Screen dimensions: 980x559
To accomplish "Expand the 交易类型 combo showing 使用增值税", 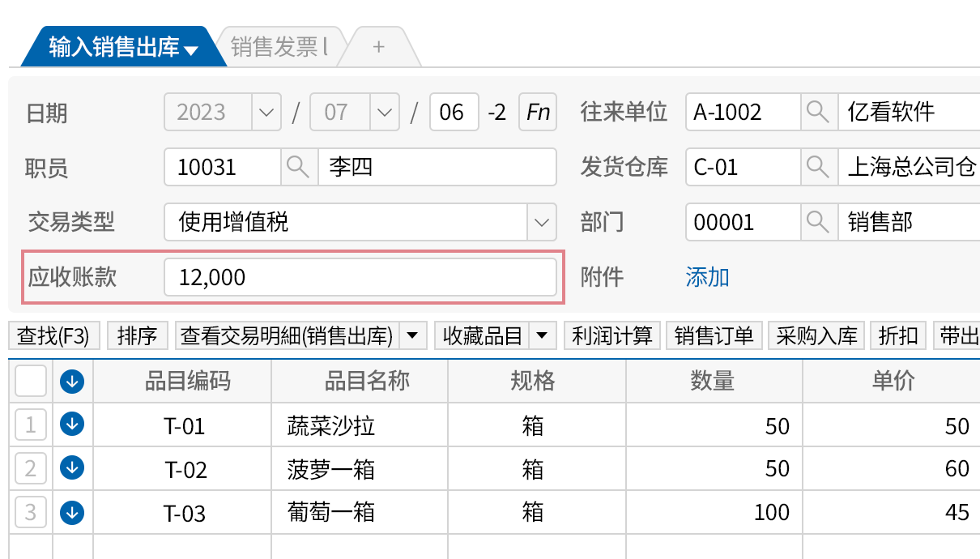I will pos(541,222).
